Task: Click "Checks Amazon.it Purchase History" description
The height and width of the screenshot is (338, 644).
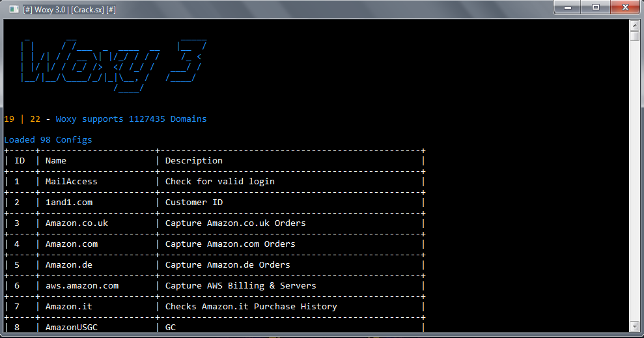Action: [x=251, y=307]
